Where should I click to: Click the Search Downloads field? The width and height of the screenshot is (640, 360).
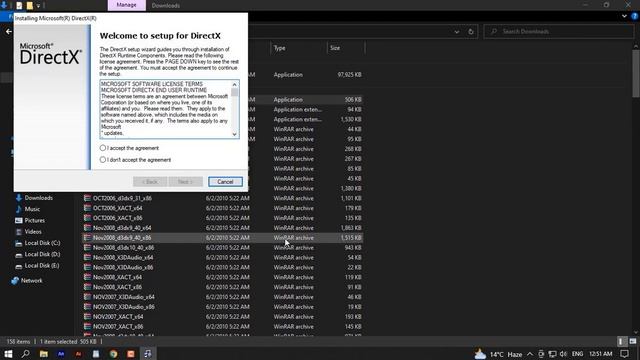click(x=559, y=31)
